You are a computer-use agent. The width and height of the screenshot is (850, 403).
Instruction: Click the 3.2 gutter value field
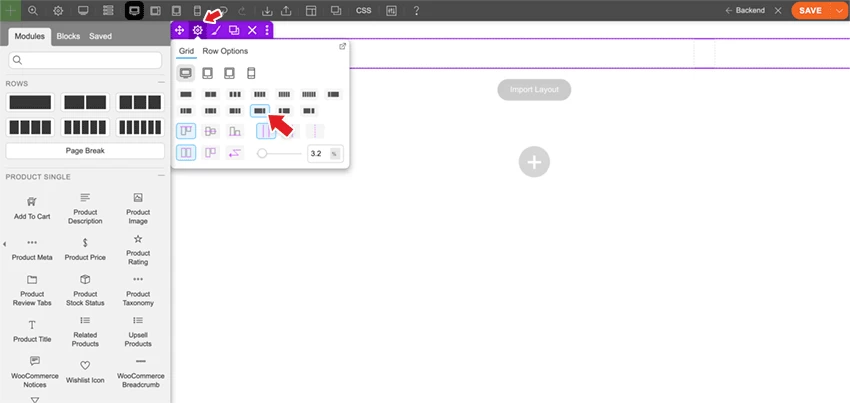coord(318,153)
